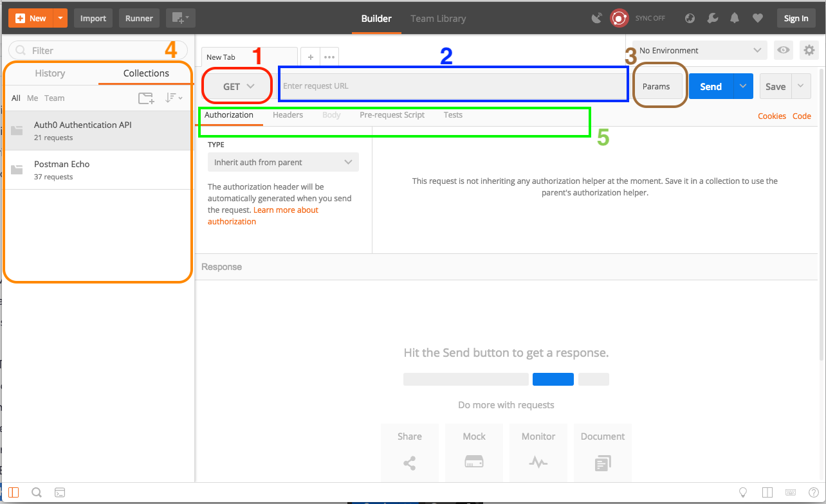Select the New Tab request tab
Image resolution: width=826 pixels, height=504 pixels.
[250, 57]
